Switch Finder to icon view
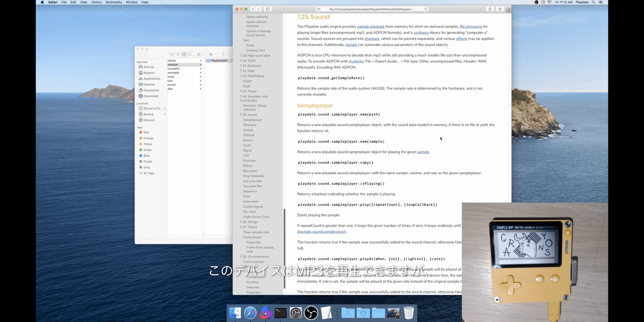 172,54
